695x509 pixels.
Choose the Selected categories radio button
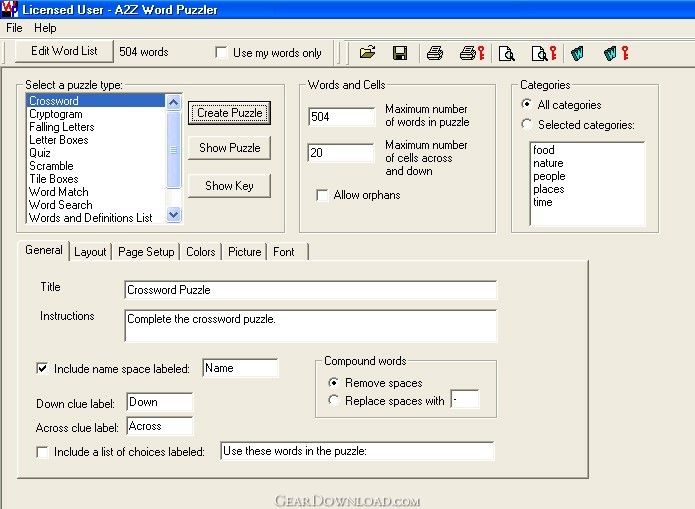[527, 124]
